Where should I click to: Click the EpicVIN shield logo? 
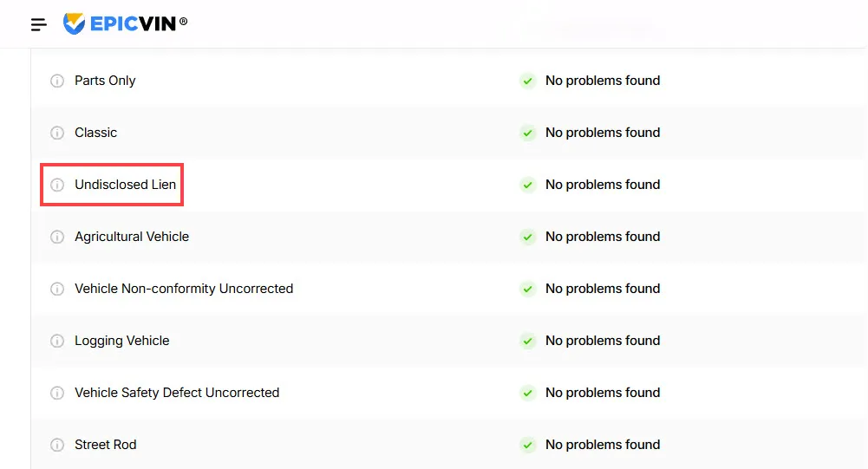pyautogui.click(x=75, y=23)
